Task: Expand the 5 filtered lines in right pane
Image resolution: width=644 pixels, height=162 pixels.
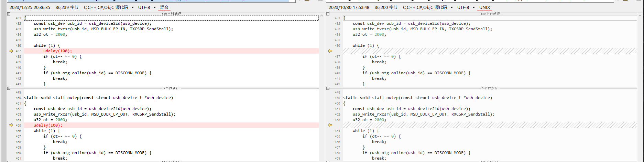Action: click(328, 88)
